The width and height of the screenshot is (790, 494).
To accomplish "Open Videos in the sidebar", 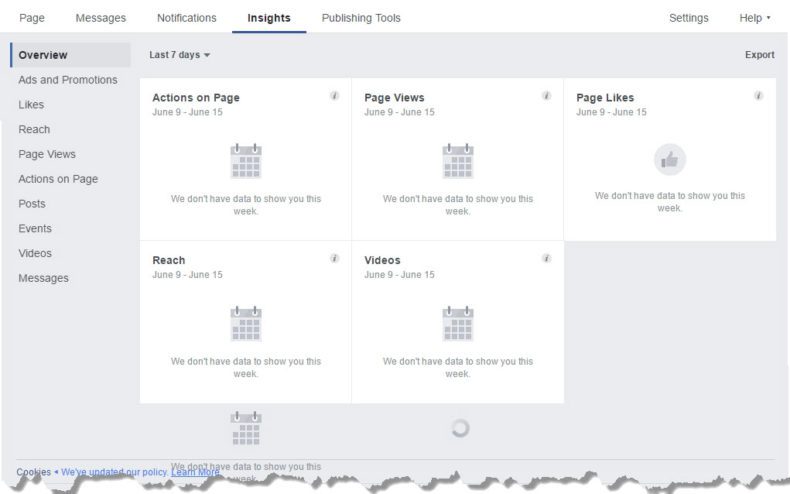I will pyautogui.click(x=35, y=253).
